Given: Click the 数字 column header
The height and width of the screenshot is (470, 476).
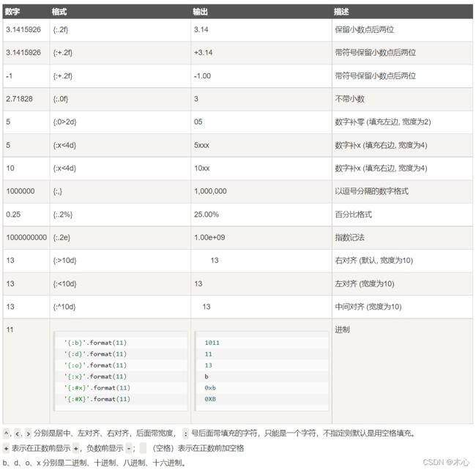Looking at the screenshot, I should click(12, 12).
